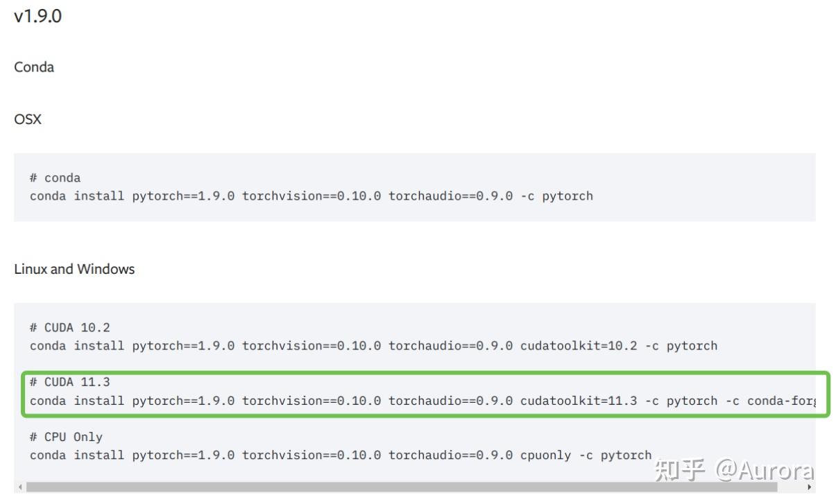The image size is (836, 504).
Task: Click the "# CUDA 10.2" comment line
Action: tap(70, 327)
